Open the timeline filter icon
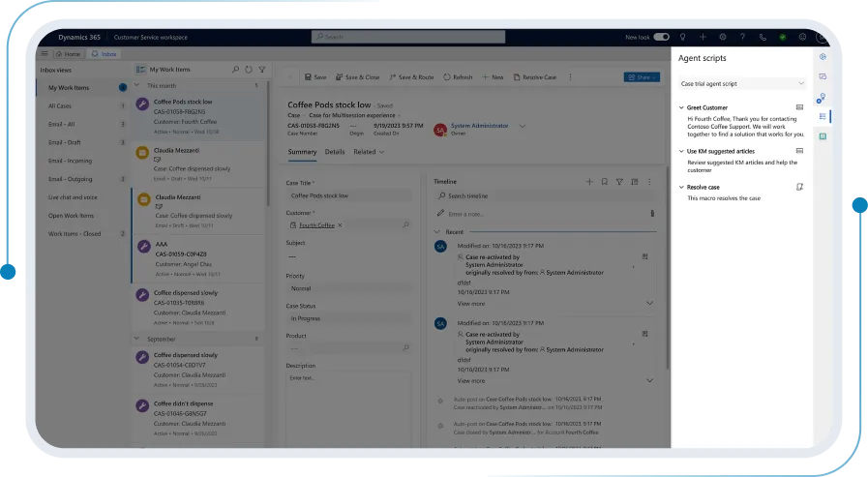This screenshot has width=868, height=477. [x=619, y=182]
